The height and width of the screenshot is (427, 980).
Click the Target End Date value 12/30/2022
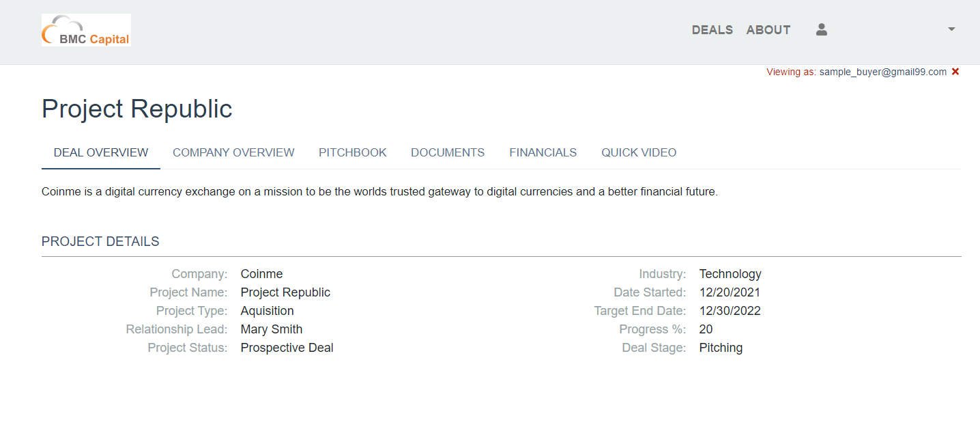click(x=730, y=311)
